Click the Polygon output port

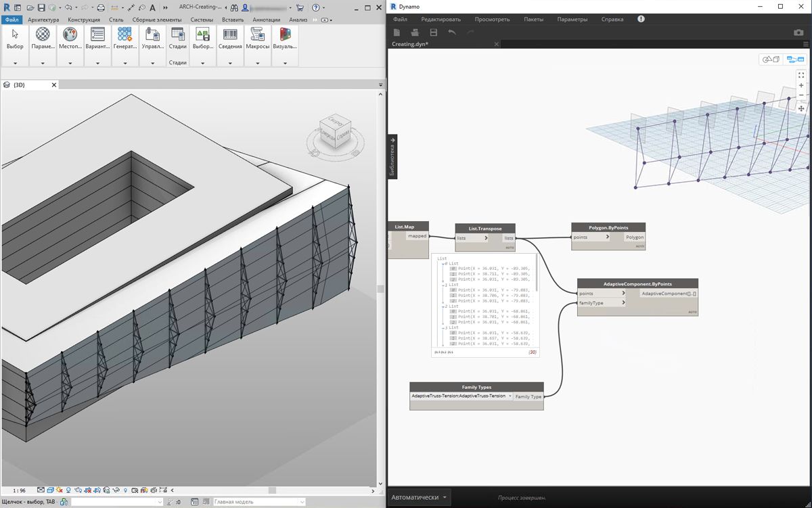point(635,237)
